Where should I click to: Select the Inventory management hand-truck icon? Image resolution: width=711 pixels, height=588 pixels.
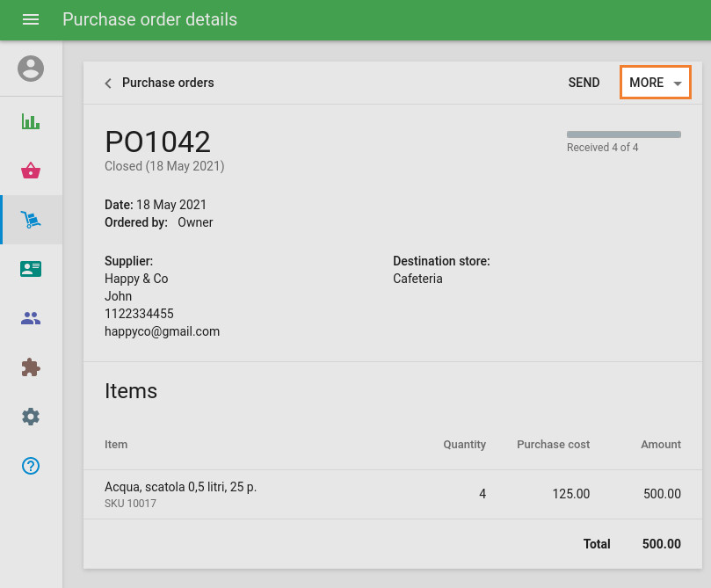pyautogui.click(x=31, y=220)
